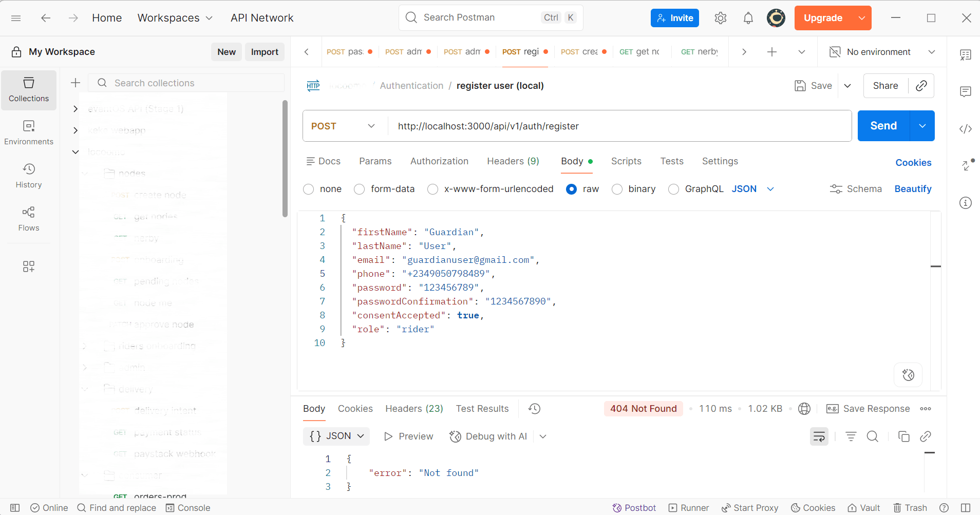Viewport: 980px width, 515px height.
Task: Open Postman settings gear
Action: (721, 18)
